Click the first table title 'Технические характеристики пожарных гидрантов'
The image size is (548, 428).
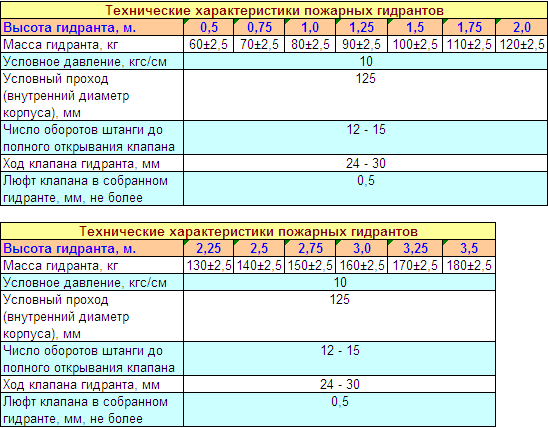[274, 10]
